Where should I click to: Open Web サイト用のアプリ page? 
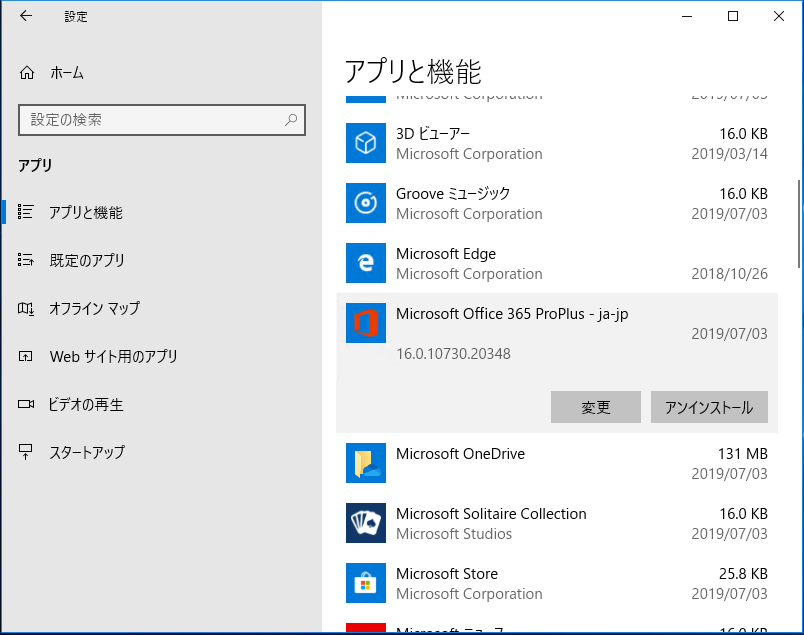coord(113,356)
